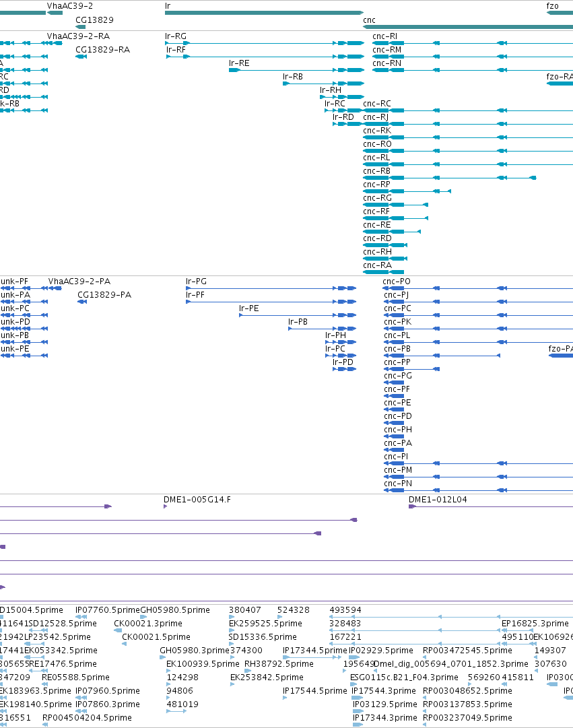Click the IP17544.3prime label
573x728 pixels.
pyautogui.click(x=384, y=691)
